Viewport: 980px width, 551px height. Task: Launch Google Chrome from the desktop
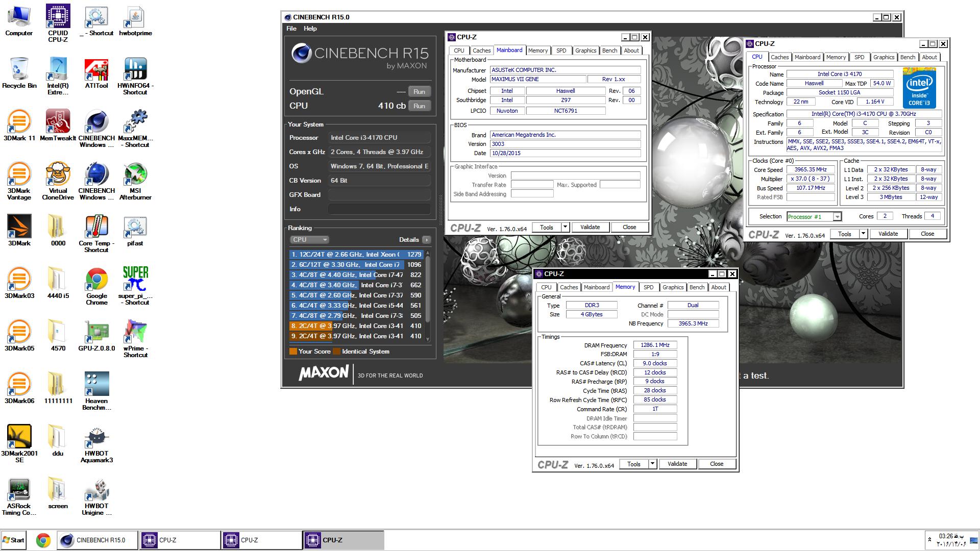point(96,286)
